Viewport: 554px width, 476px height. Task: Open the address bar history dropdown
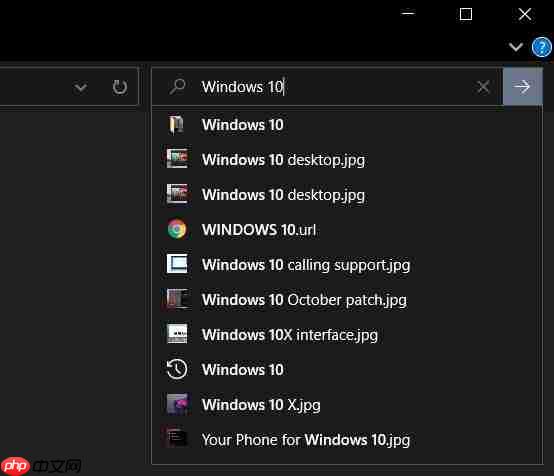coord(80,87)
